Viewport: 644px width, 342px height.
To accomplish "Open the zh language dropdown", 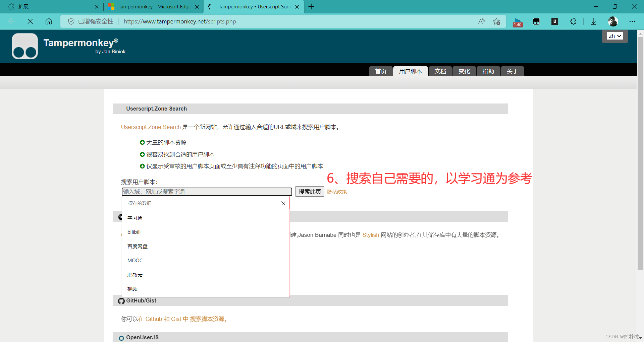I will tap(615, 36).
